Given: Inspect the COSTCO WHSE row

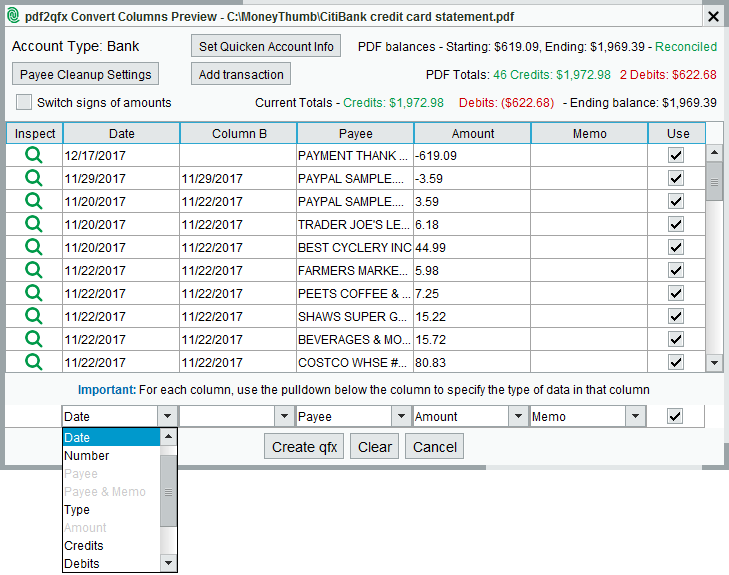Looking at the screenshot, I should 33,362.
